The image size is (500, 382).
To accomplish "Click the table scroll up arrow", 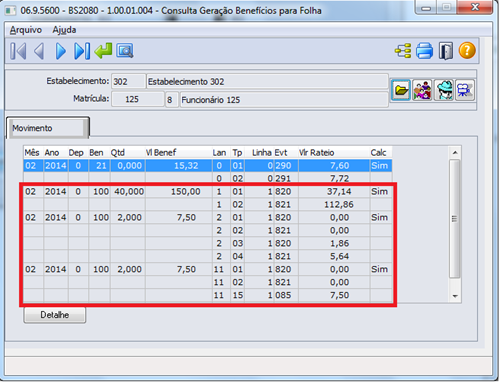I will coord(455,153).
